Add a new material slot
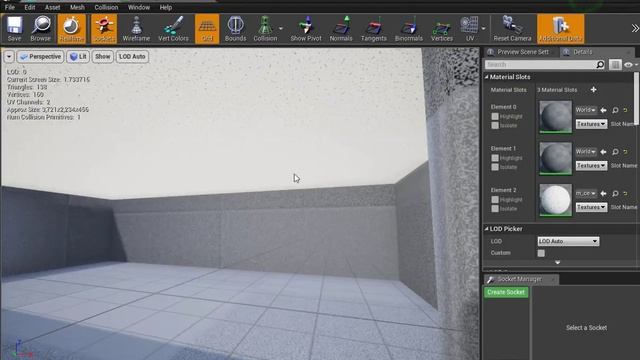Viewport: 640px width, 360px height. coord(593,89)
